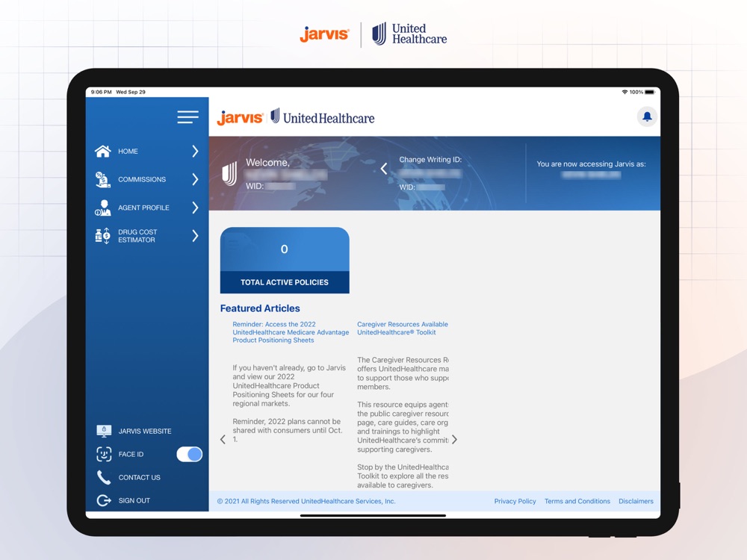
Task: Tap the Wi-Fi icon in status bar
Action: click(624, 92)
